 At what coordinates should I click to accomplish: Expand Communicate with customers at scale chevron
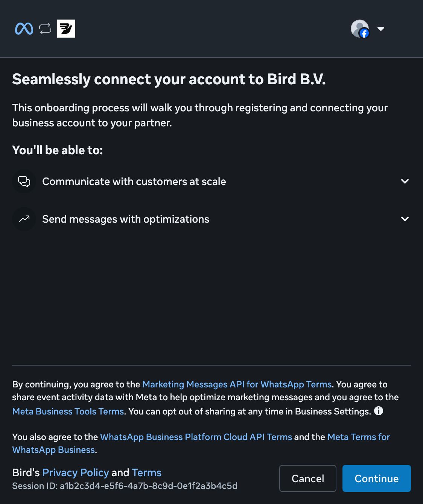405,181
